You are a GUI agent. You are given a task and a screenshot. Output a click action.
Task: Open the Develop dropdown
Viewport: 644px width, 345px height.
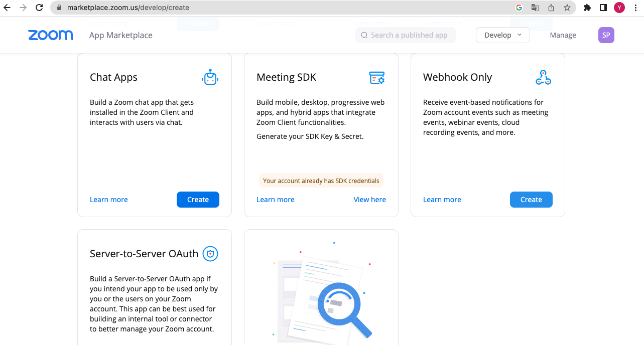click(x=502, y=35)
